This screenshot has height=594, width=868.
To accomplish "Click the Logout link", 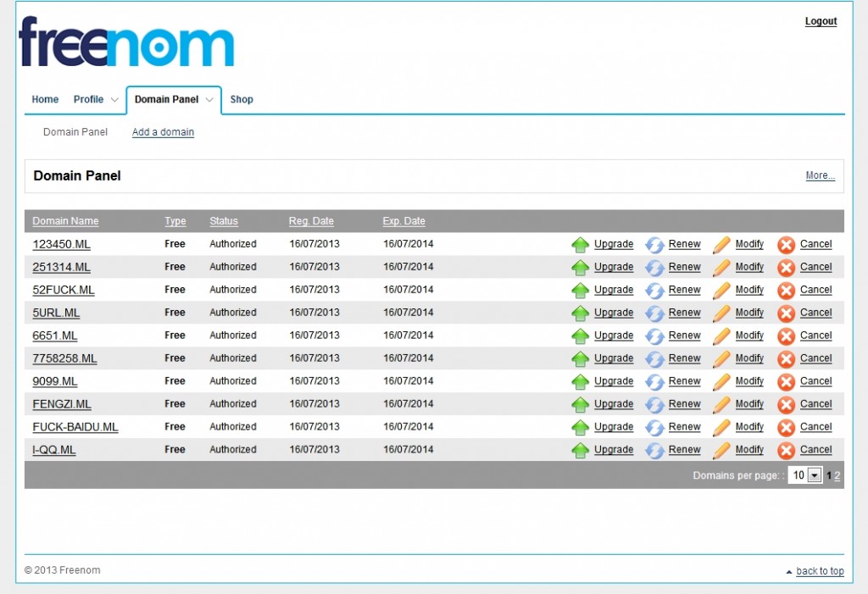I will tap(821, 21).
